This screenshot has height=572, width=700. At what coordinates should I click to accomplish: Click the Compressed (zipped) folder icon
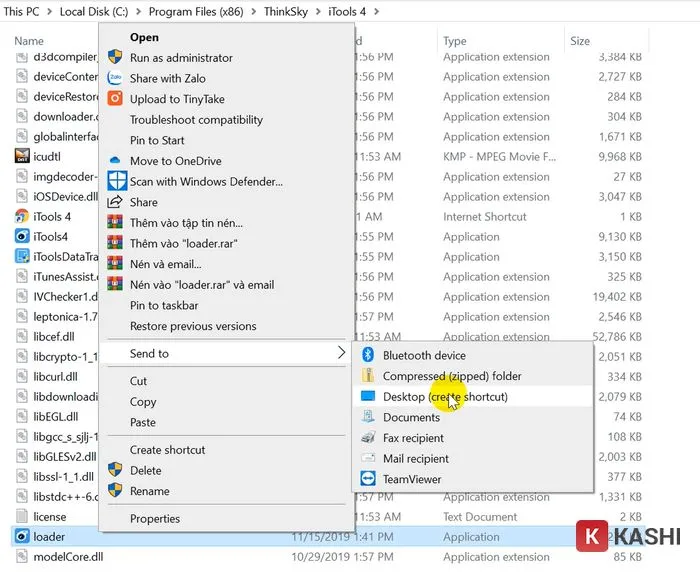click(367, 376)
